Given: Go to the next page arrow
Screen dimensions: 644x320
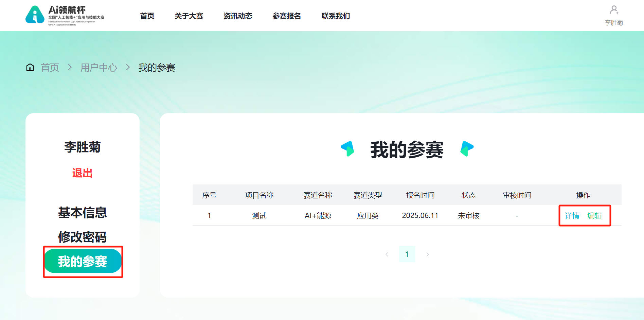Looking at the screenshot, I should pos(428,254).
